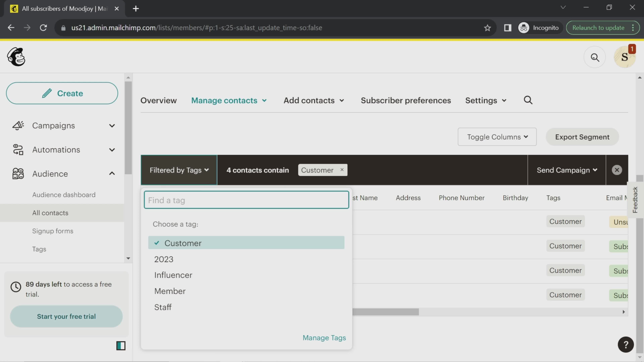Go to the Overview tab

click(158, 100)
